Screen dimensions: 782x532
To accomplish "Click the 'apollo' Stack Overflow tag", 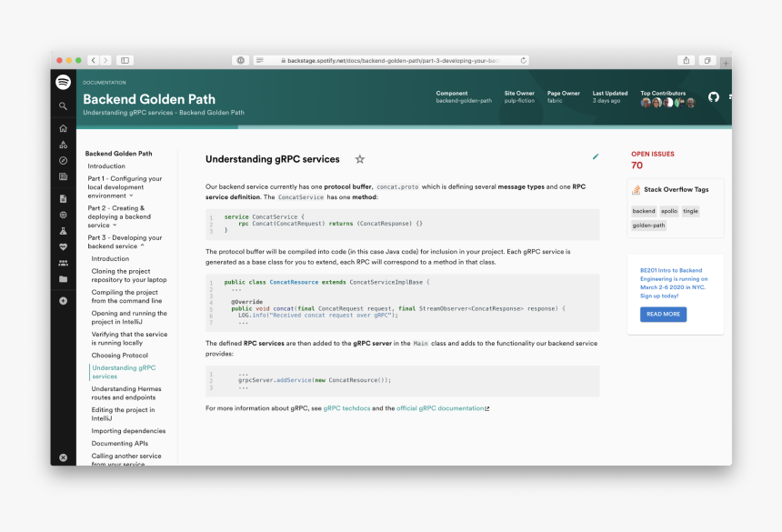I will [x=668, y=211].
